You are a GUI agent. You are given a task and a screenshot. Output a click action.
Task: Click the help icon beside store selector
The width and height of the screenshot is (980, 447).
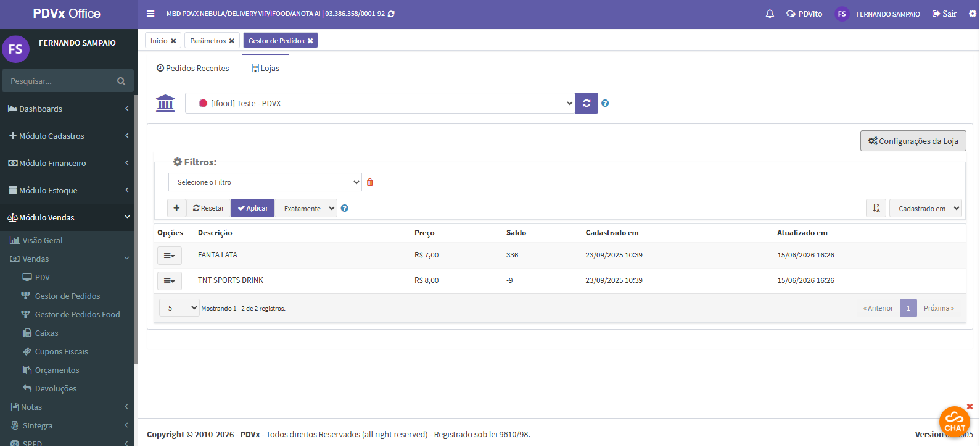click(605, 103)
